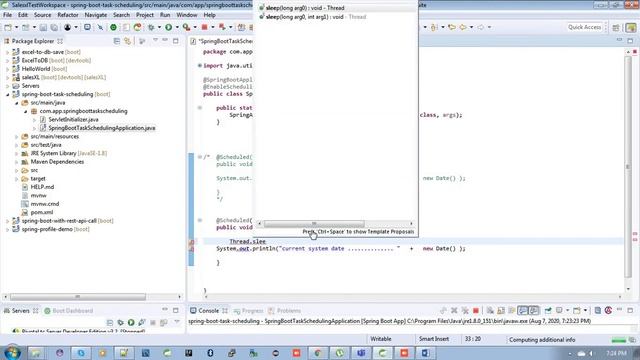Viewport: 640px width, 360px height.
Task: Click the editor vertical scrollbar
Action: click(x=628, y=166)
